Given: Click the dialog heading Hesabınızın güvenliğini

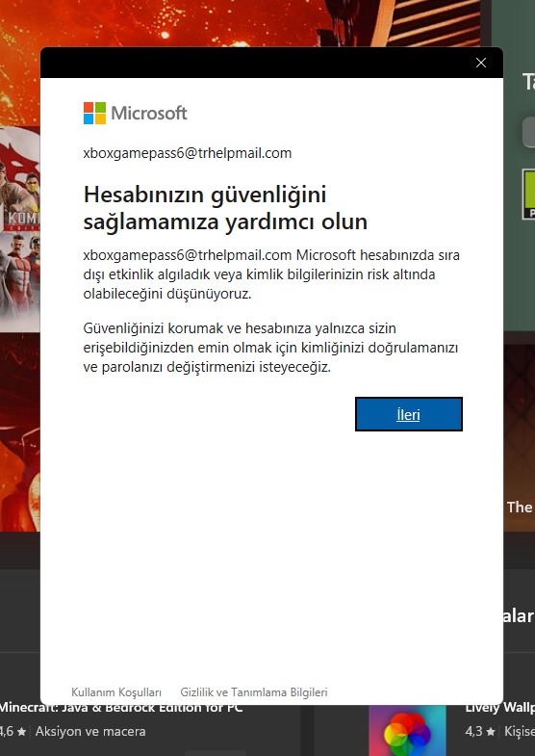Looking at the screenshot, I should tap(205, 195).
